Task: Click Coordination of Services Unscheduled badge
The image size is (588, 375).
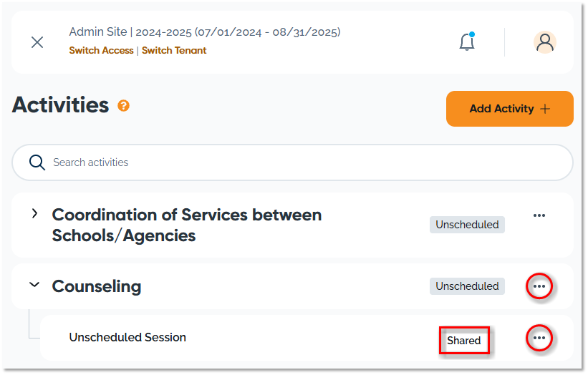Action: (x=467, y=225)
